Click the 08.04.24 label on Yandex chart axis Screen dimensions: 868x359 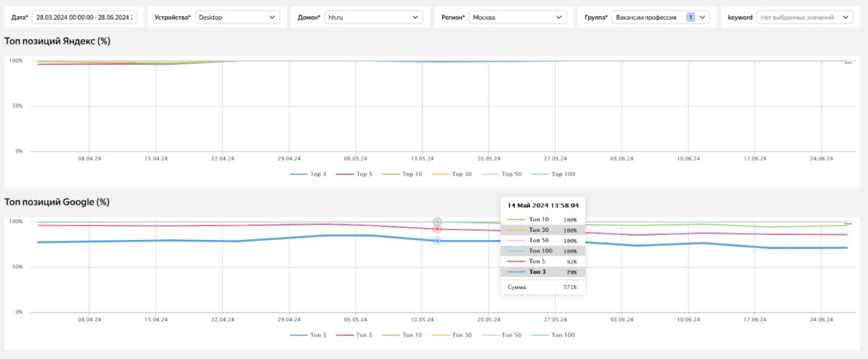[89, 158]
